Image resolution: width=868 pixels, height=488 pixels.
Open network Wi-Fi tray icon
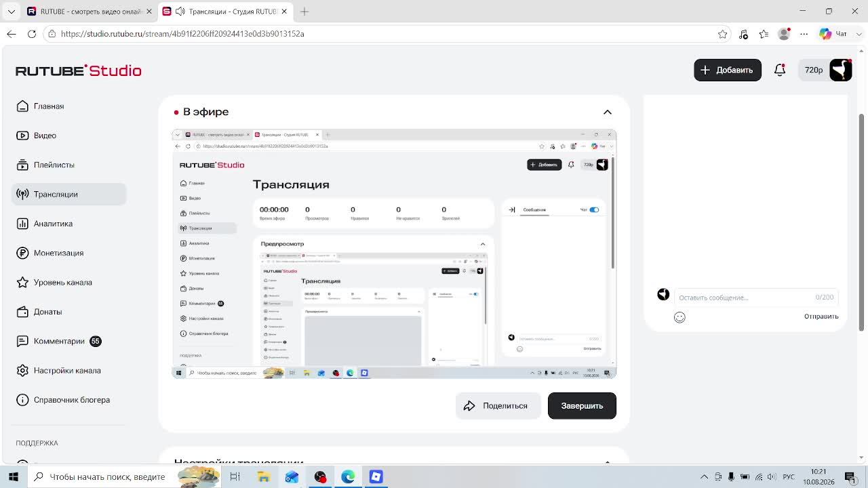[x=759, y=476]
